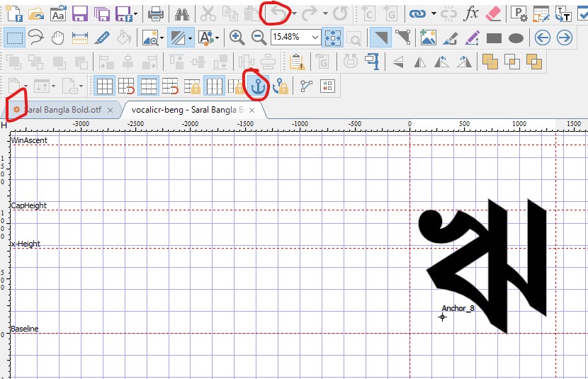Toggle vertical metrics lines display

pos(215,86)
